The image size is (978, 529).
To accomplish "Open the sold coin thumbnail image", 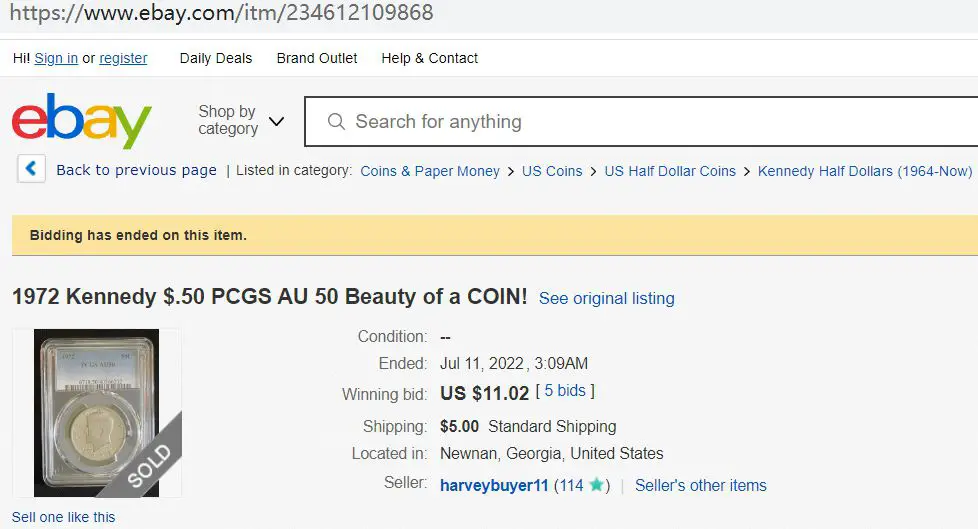I will (x=97, y=413).
